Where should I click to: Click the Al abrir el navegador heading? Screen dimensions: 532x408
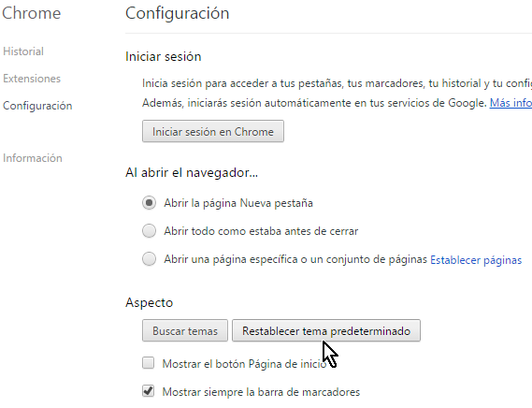(192, 172)
